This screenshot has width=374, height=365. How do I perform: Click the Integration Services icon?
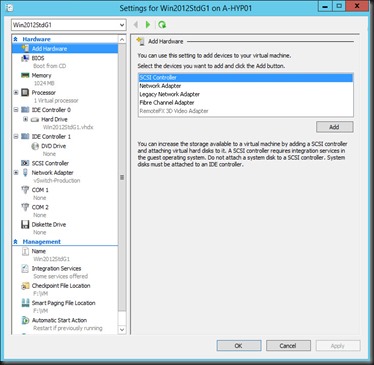tap(25, 268)
